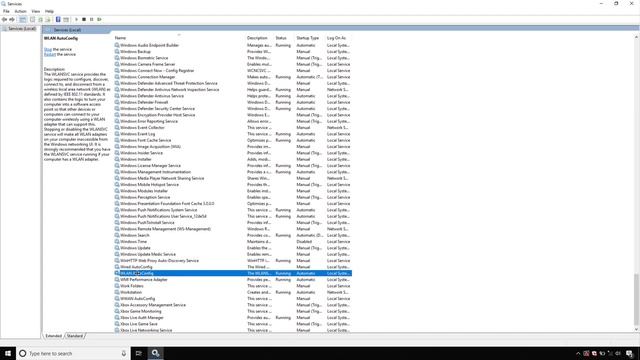Viewport: 640px width, 360px height.
Task: Toggle the show/hide action pane icon
Action: point(66,20)
